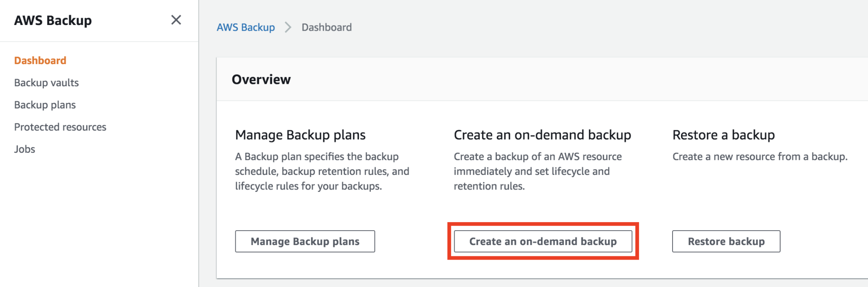Close the AWS Backup navigation panel

click(176, 20)
